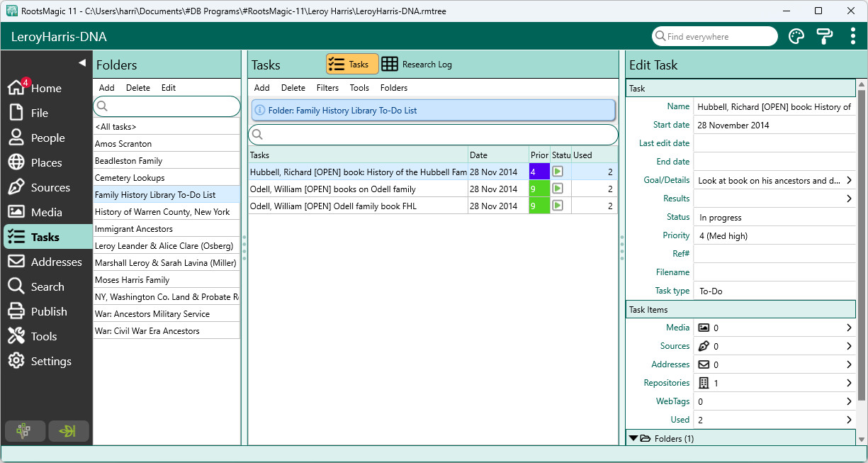Click Delete in the Folders panel

138,88
